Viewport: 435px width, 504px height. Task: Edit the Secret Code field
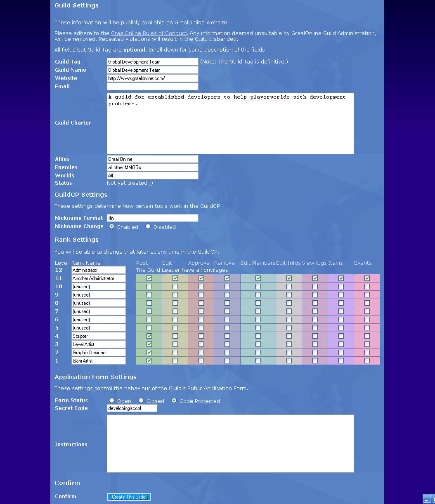click(x=132, y=408)
